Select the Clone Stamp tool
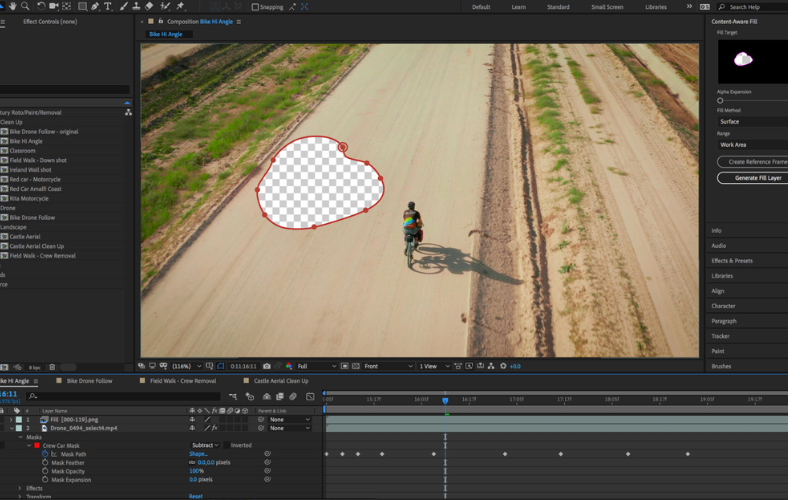This screenshot has height=500, width=800. pos(135,6)
